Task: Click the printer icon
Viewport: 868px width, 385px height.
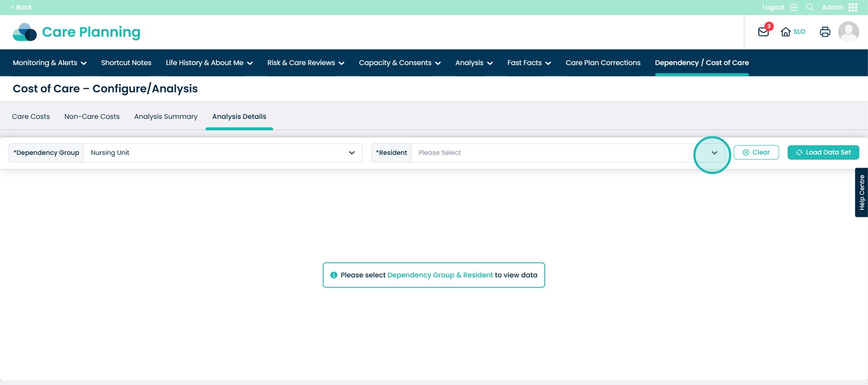Action: click(x=825, y=32)
